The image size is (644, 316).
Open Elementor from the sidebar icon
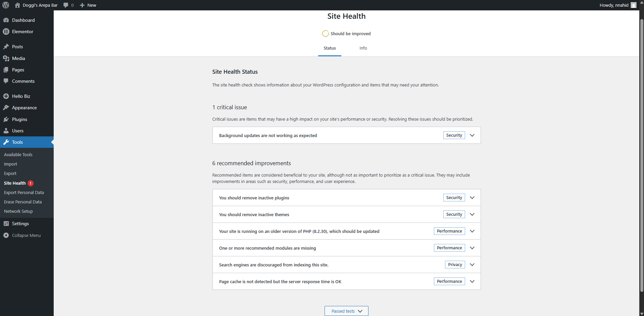tap(7, 31)
